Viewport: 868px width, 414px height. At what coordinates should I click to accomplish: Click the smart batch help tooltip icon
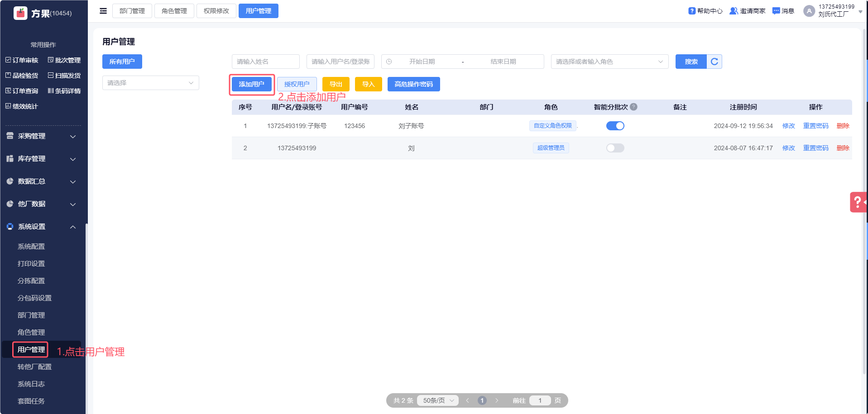click(633, 107)
